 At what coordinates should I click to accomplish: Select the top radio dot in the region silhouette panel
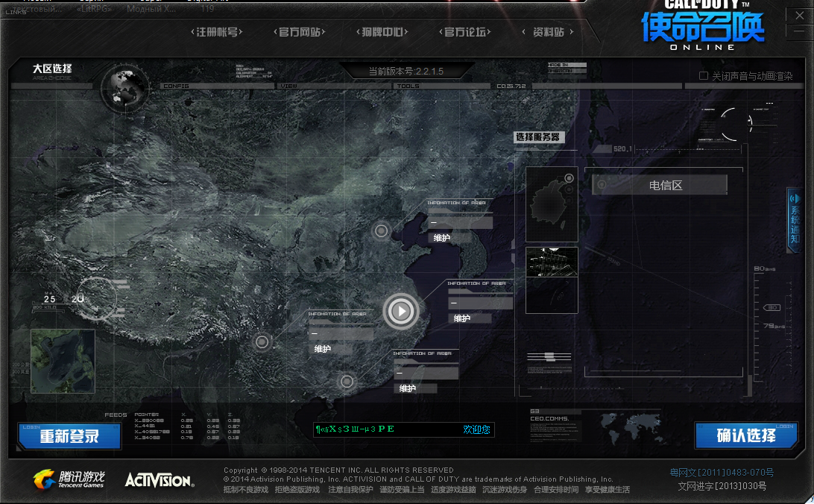tap(569, 178)
